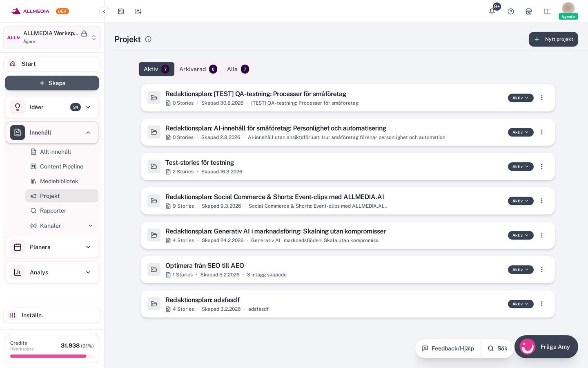Open the Fråga Amy assistant
The image size is (588, 368).
click(546, 347)
